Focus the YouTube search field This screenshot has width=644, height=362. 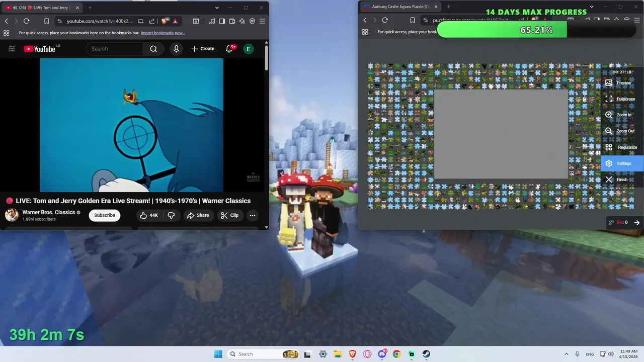click(x=115, y=49)
